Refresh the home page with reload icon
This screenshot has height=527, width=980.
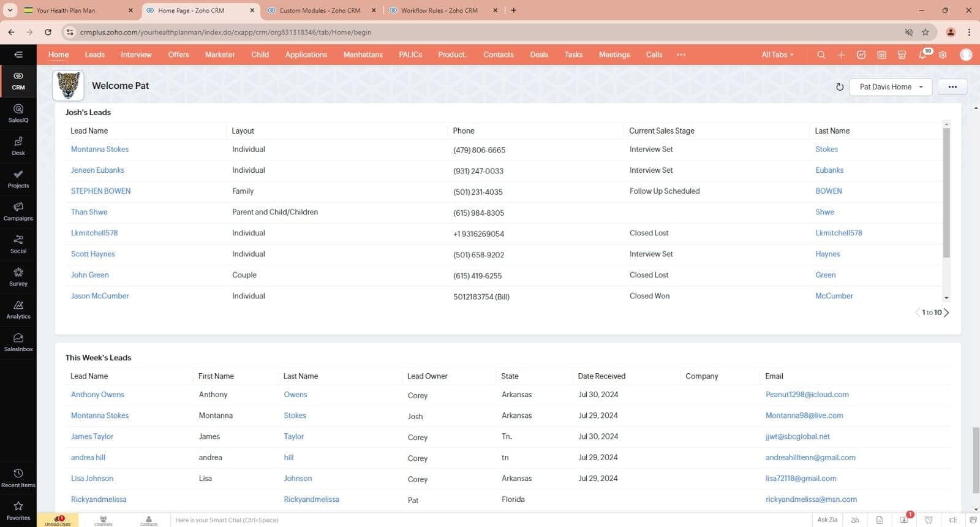click(840, 87)
